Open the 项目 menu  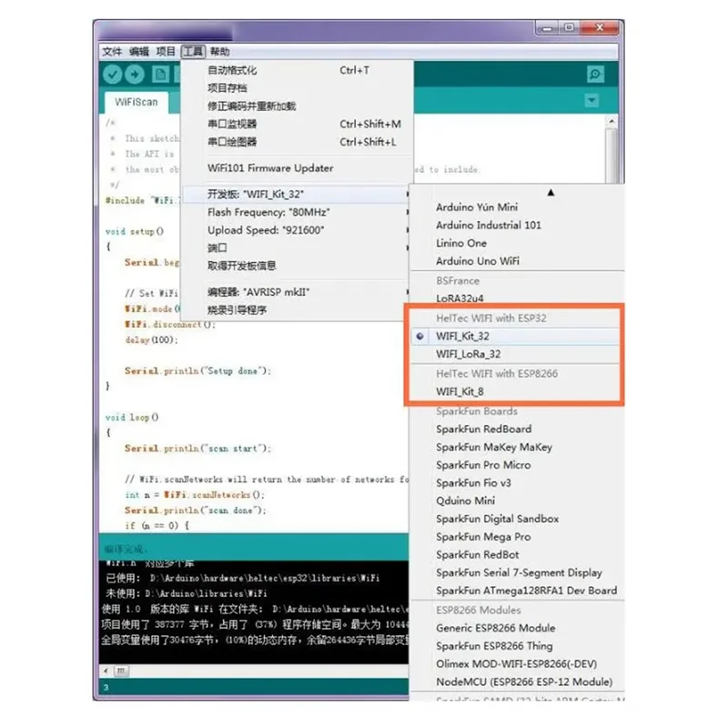pos(166,52)
